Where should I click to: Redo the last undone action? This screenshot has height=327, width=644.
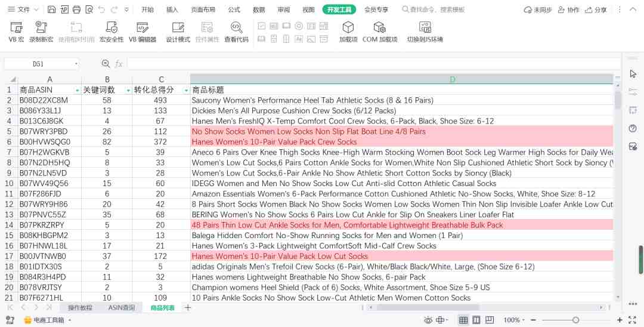pyautogui.click(x=114, y=10)
